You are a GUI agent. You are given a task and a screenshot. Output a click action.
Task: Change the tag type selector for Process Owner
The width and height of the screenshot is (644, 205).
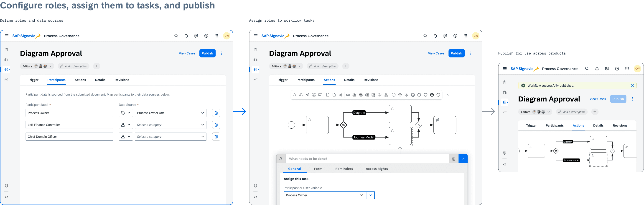click(x=125, y=113)
